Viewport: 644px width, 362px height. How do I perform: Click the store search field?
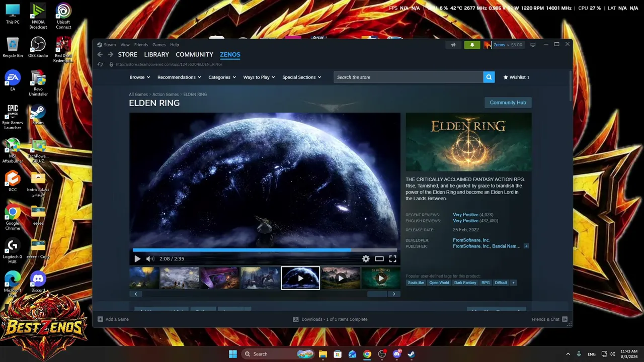coord(408,77)
